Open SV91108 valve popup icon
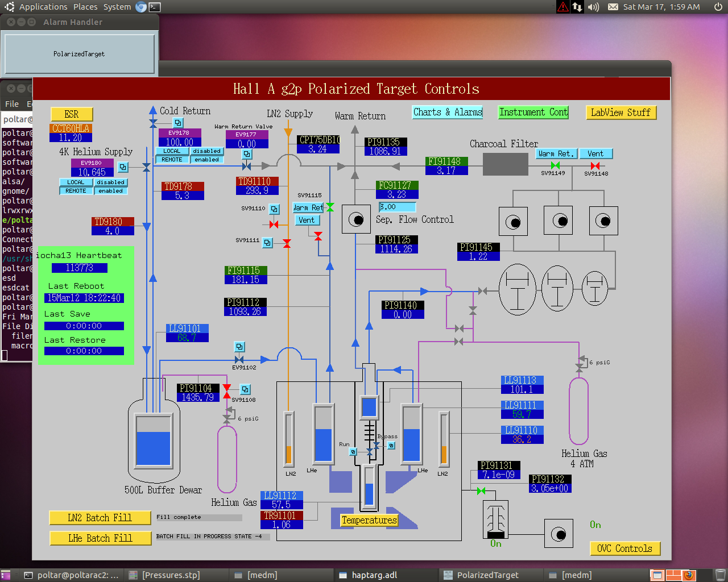 [x=245, y=389]
